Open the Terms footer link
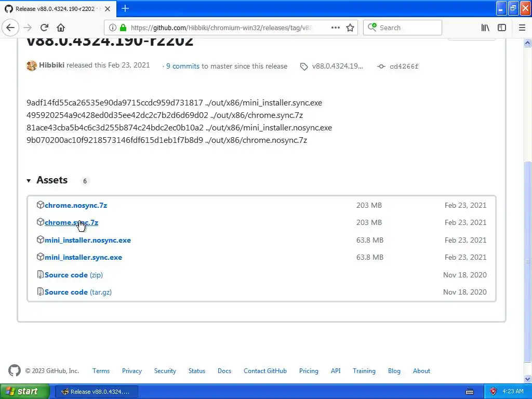This screenshot has width=532, height=399. [101, 371]
